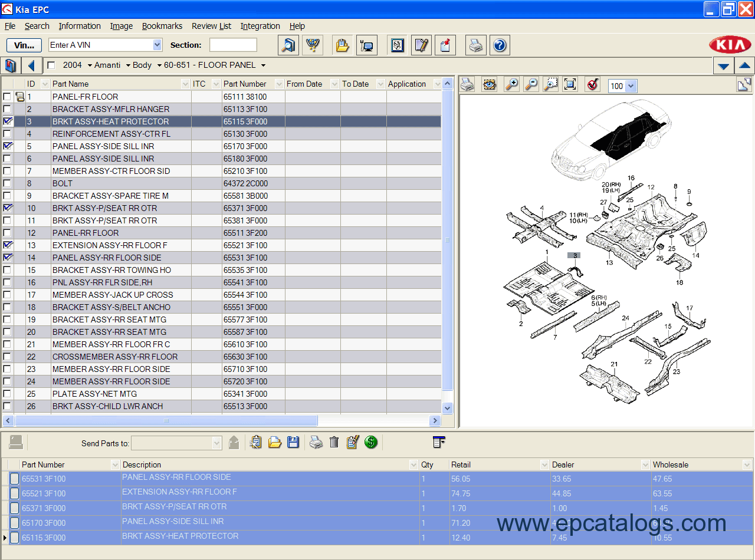This screenshot has width=755, height=560.
Task: Open the 60-651 FLOOR PANEL section dropdown
Action: [263, 65]
